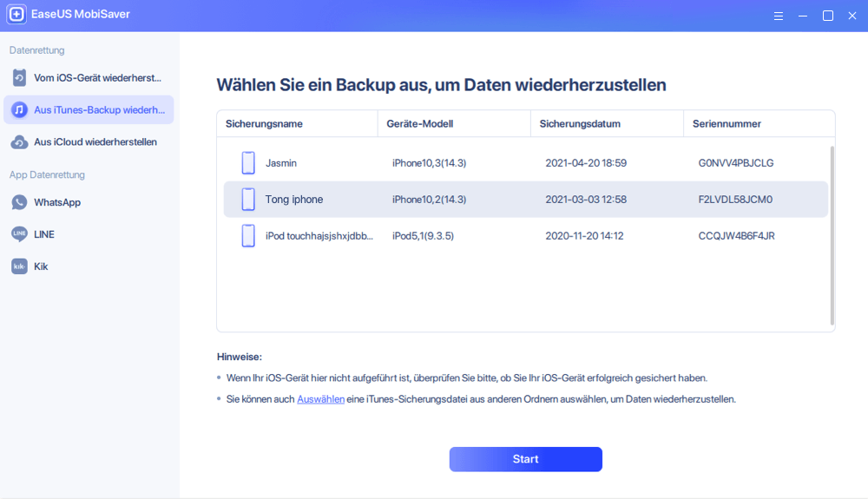Click the date 2020-11-20 14:12

pos(584,236)
